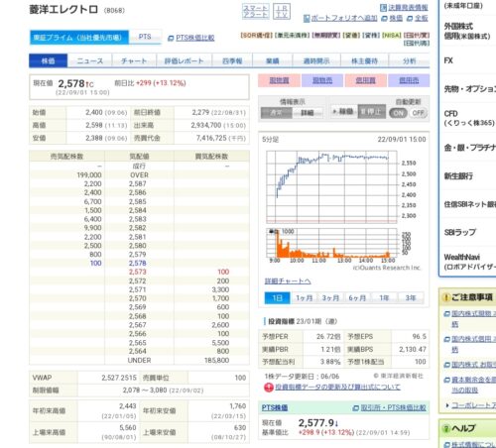Screen dimensions: 496x448
Task: Turn auto-update ON
Action: click(398, 113)
